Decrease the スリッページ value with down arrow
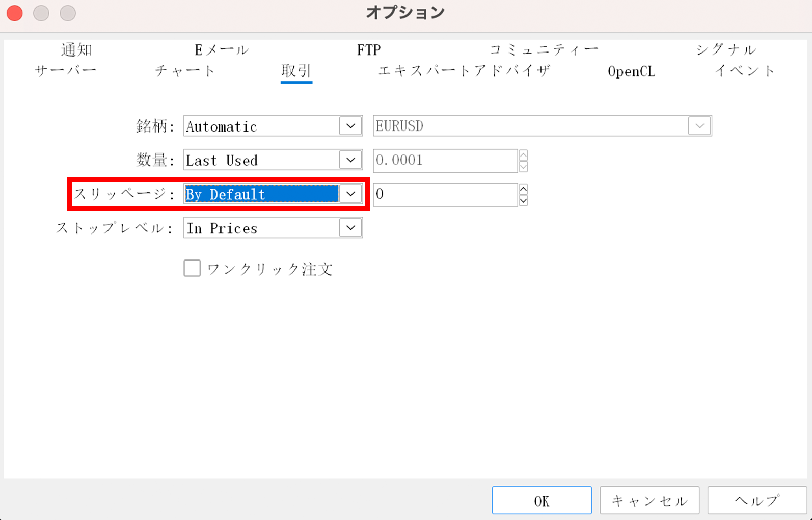Screen dimensions: 812x520 523,200
